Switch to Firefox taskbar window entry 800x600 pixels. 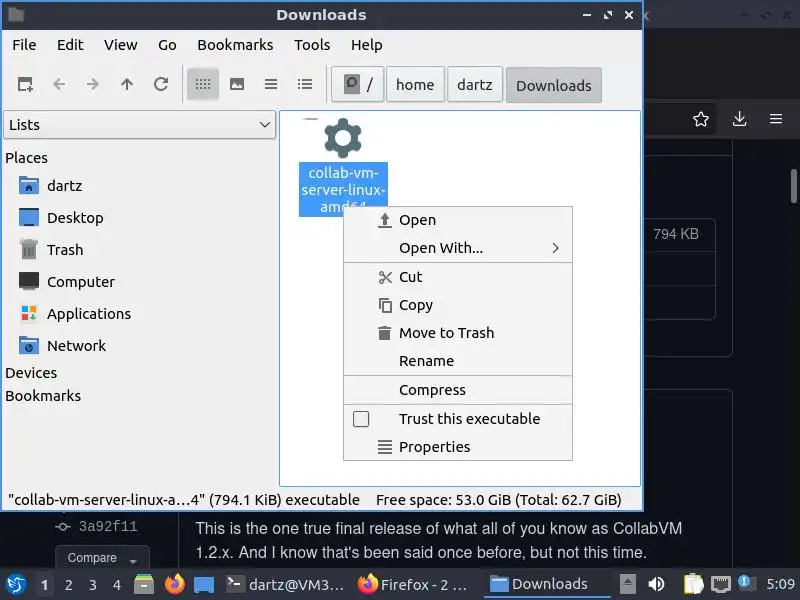point(413,584)
